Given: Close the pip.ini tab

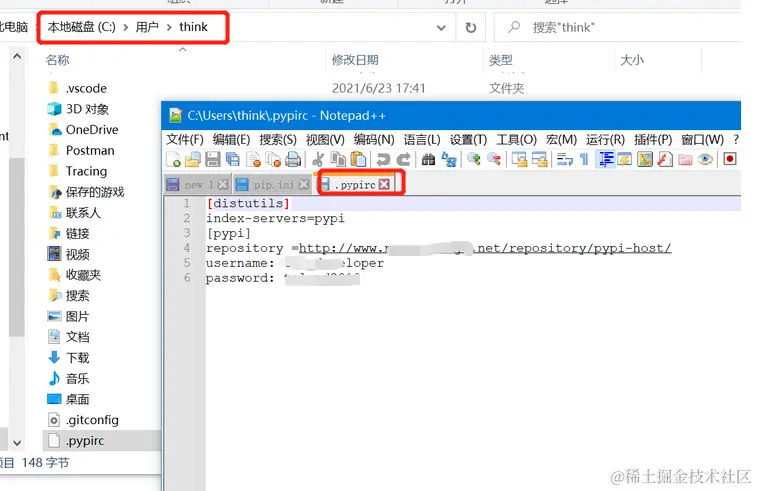Looking at the screenshot, I should tap(304, 184).
